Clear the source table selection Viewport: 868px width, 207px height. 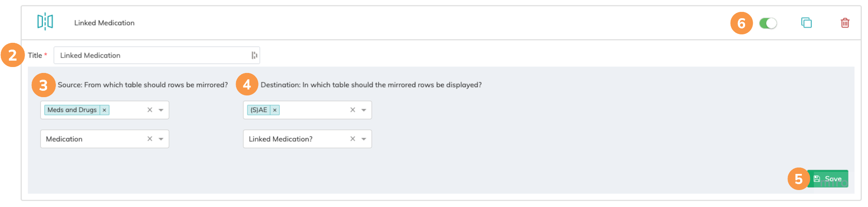(x=150, y=110)
